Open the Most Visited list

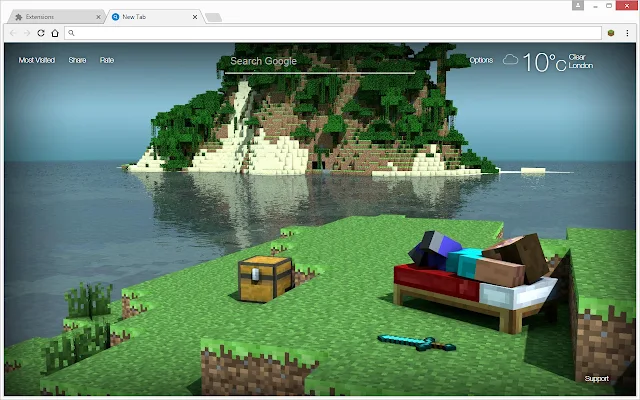coord(37,60)
